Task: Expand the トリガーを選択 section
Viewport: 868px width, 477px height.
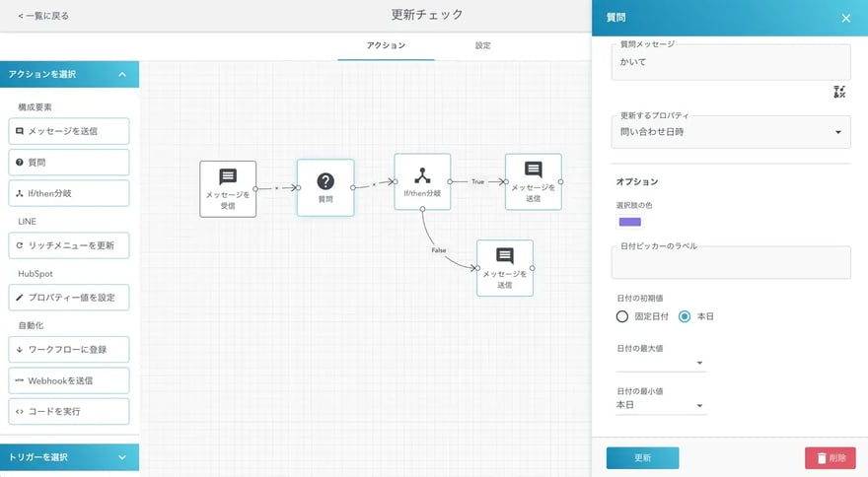Action: click(121, 457)
